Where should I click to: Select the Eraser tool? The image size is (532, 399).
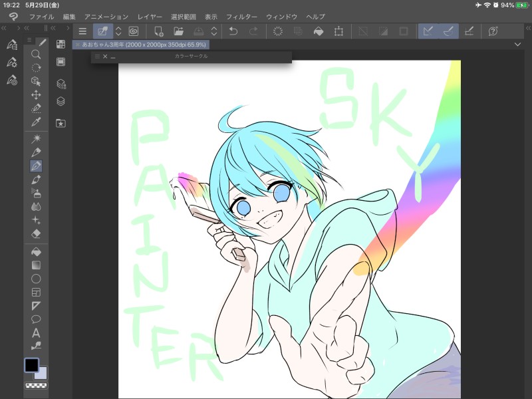coord(36,234)
